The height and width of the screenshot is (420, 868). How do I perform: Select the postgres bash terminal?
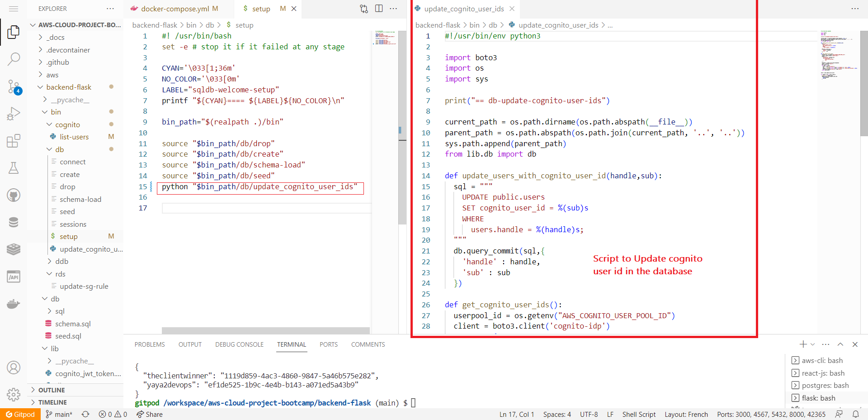point(822,385)
